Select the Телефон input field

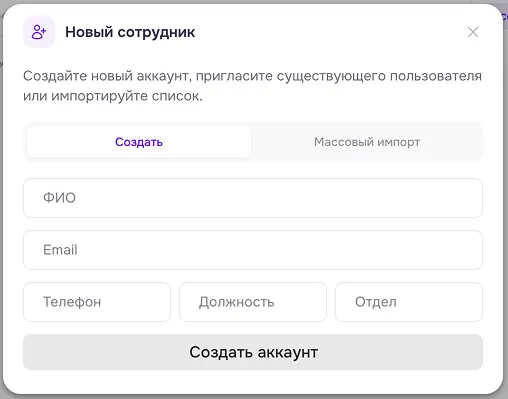coord(97,302)
